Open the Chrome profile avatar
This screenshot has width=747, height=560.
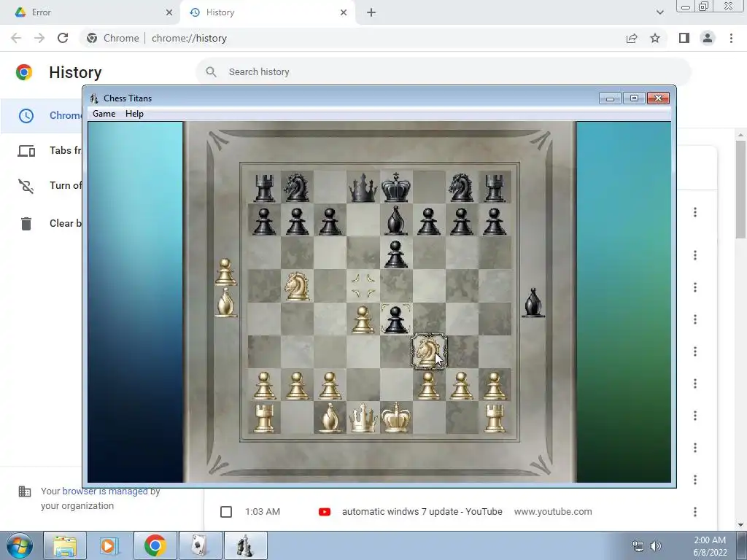(x=708, y=38)
